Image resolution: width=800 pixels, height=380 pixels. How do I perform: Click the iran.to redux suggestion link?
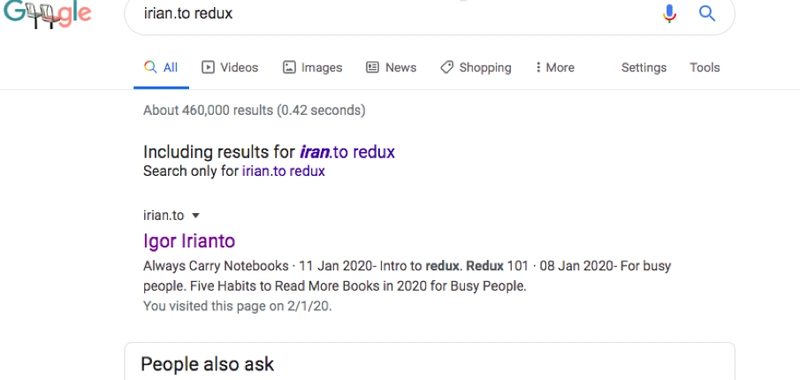[x=347, y=152]
